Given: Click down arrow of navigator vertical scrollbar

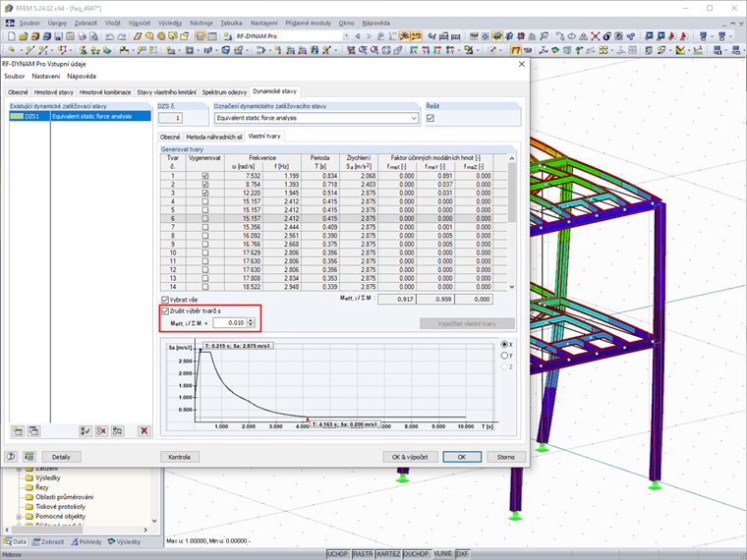Looking at the screenshot, I should click(x=154, y=521).
